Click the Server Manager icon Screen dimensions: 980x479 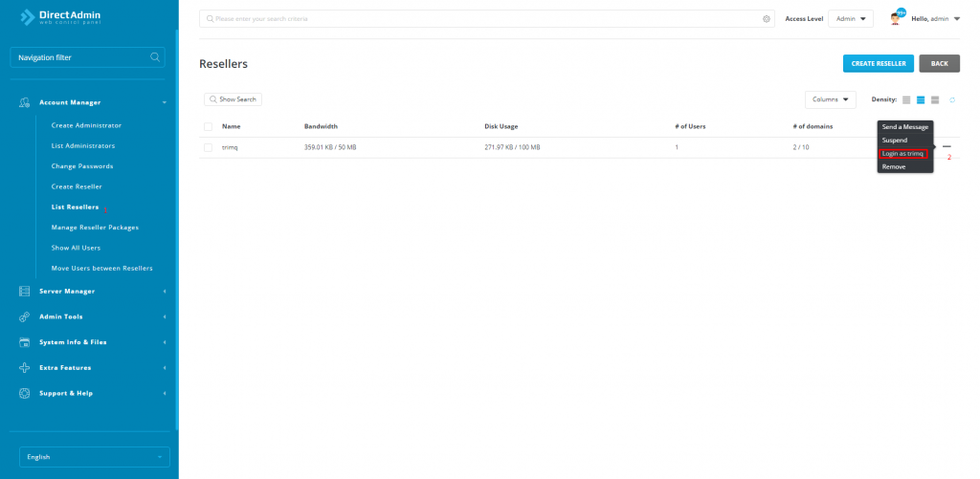coord(25,291)
